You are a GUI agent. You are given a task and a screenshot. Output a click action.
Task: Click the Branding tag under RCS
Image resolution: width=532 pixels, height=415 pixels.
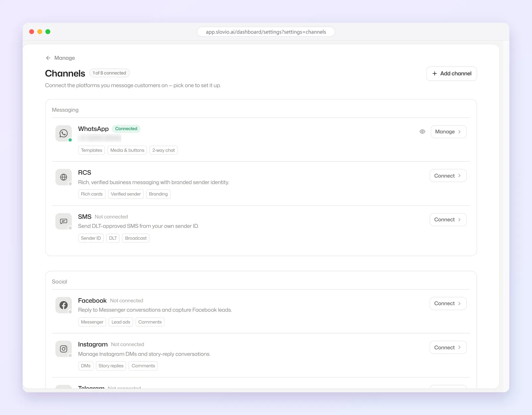[x=158, y=194]
